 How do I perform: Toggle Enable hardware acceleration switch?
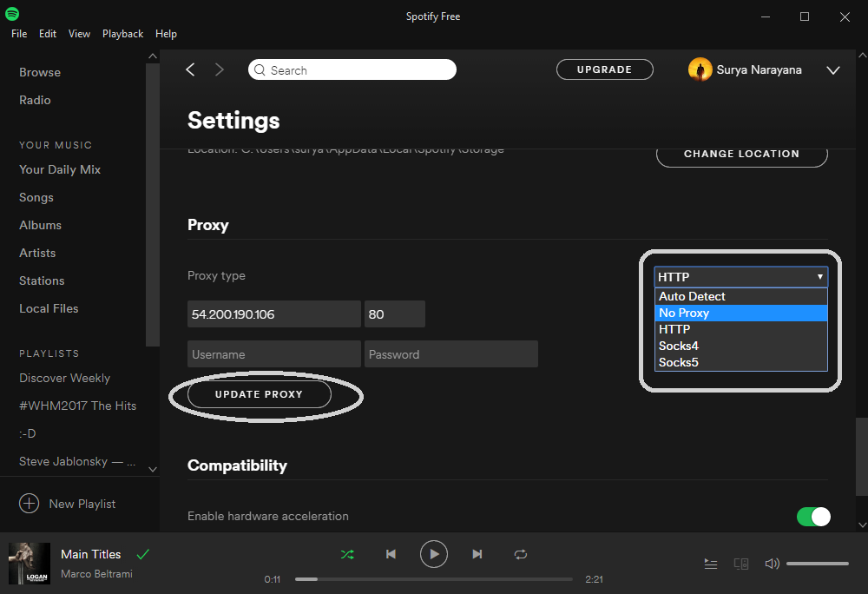click(814, 517)
